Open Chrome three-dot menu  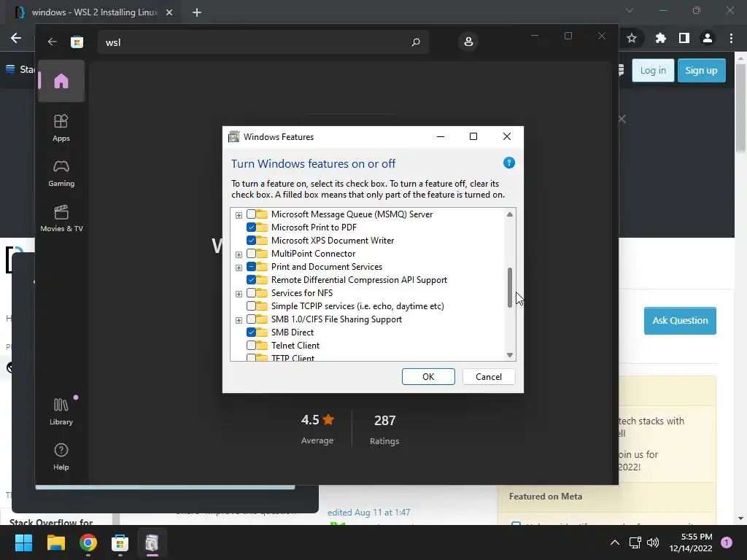click(731, 38)
